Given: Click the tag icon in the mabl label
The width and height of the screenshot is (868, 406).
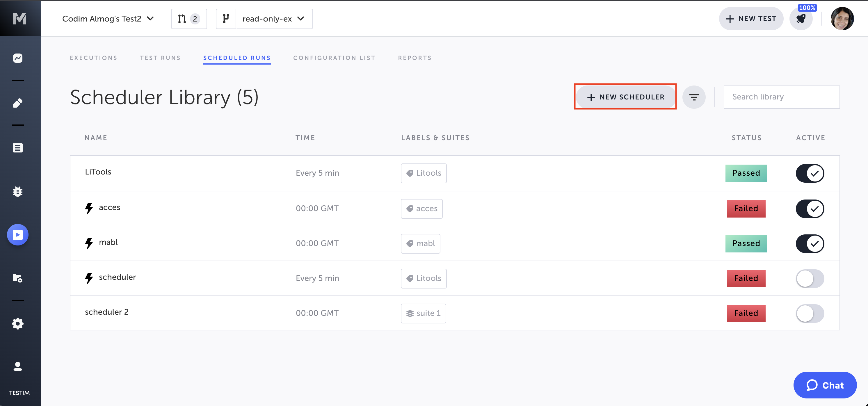Looking at the screenshot, I should point(410,244).
